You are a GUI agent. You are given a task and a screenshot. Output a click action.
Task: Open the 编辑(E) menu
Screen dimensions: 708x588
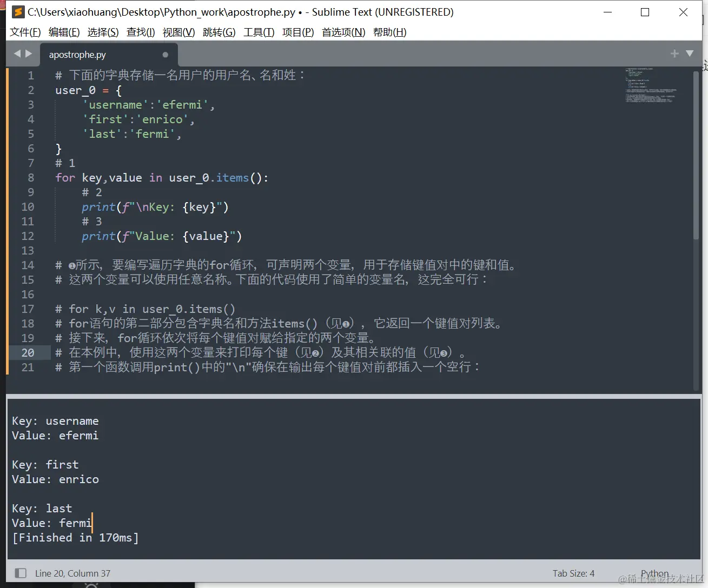click(64, 32)
